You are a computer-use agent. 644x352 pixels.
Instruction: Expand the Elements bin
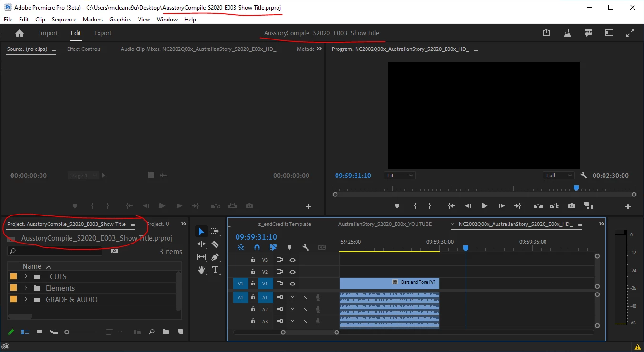[26, 288]
